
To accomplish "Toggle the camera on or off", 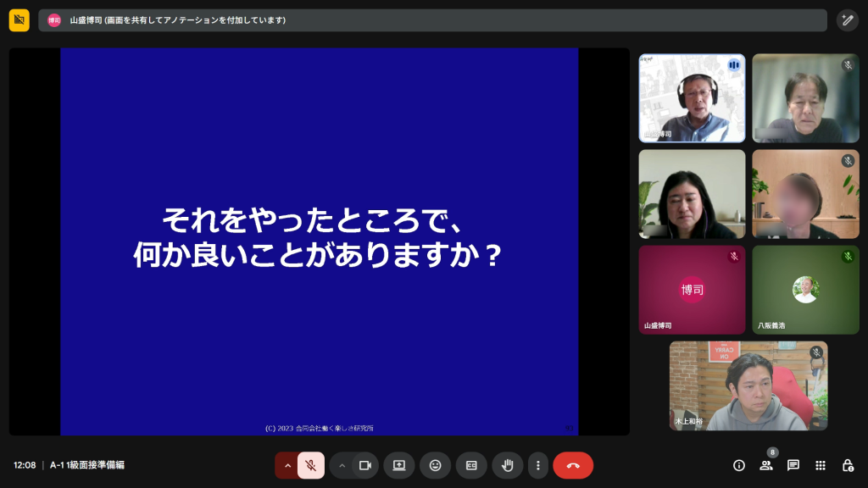I will (x=365, y=465).
